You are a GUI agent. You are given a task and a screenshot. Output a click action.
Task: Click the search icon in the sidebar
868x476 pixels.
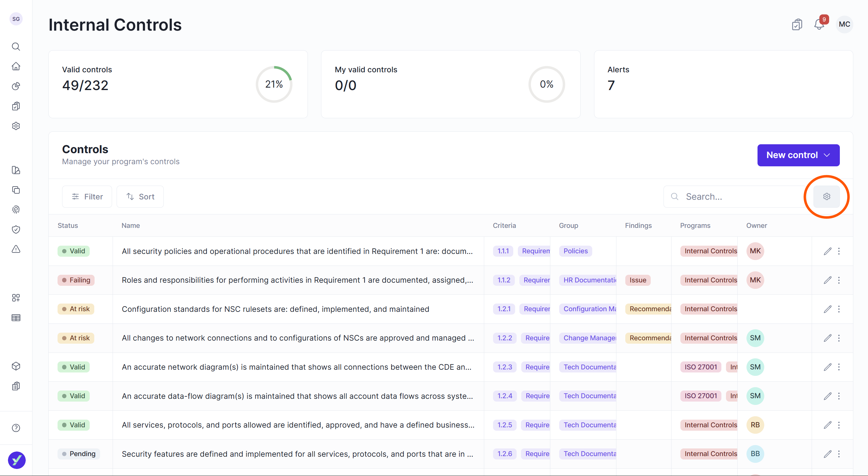click(16, 47)
